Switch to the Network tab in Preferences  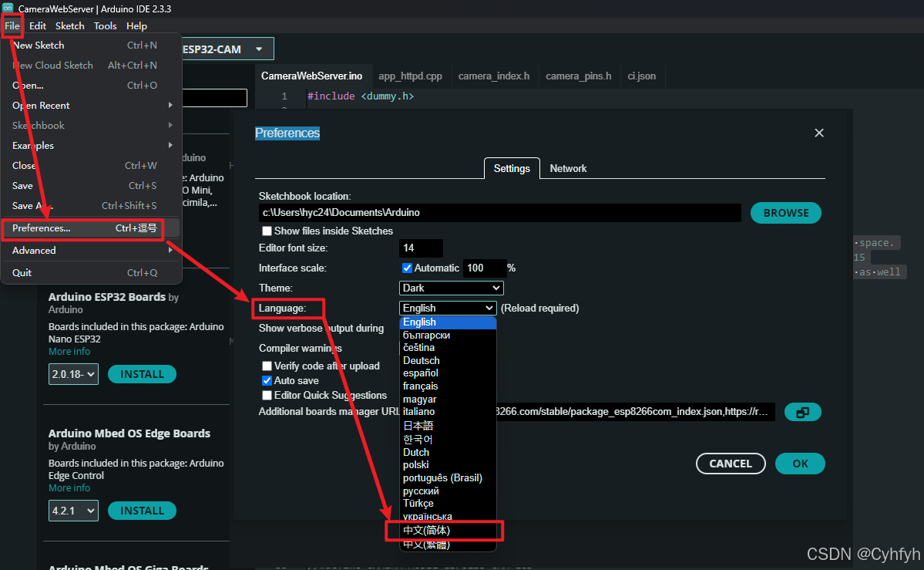(568, 169)
